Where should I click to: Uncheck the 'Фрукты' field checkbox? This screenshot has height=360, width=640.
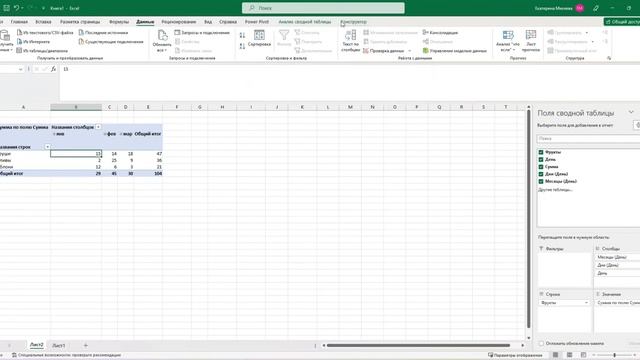pos(541,152)
